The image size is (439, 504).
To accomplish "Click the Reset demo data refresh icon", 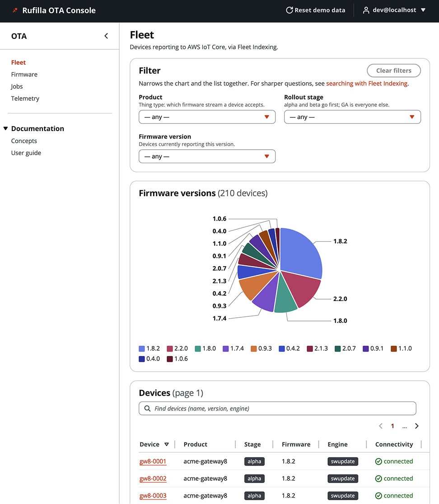I will pyautogui.click(x=290, y=10).
